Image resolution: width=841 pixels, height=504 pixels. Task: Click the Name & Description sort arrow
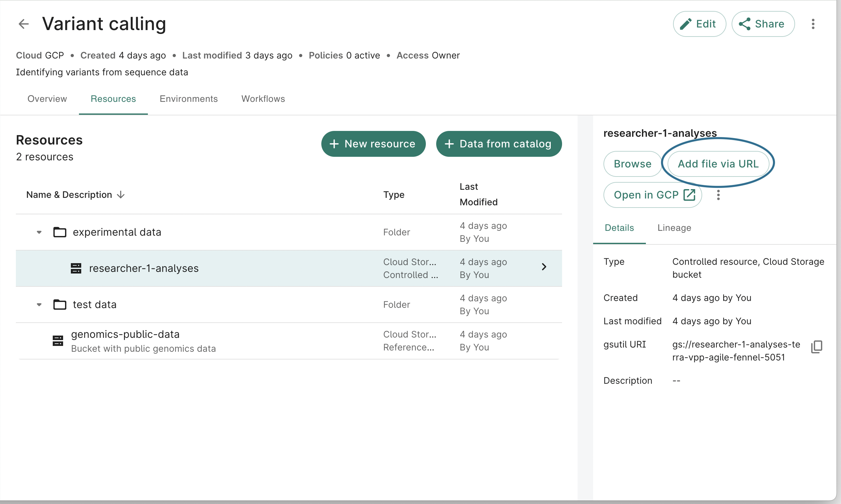pos(121,194)
